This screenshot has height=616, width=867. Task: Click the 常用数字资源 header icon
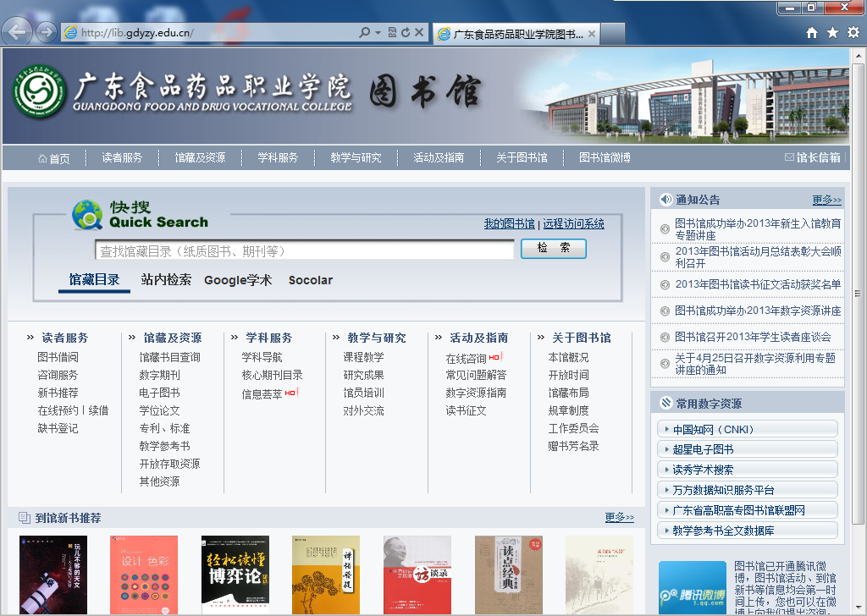(x=665, y=404)
